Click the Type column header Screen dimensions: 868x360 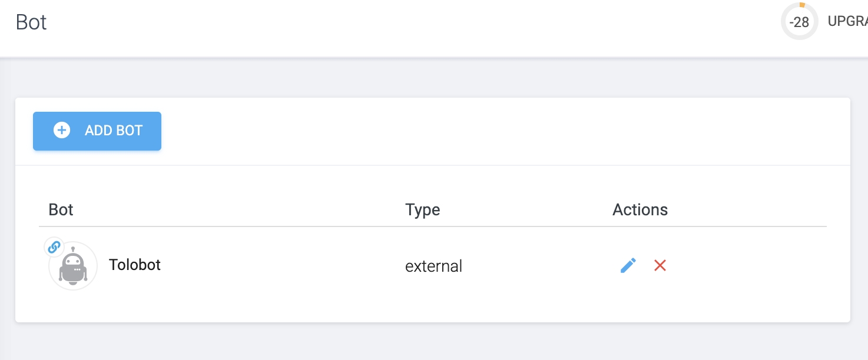point(422,210)
